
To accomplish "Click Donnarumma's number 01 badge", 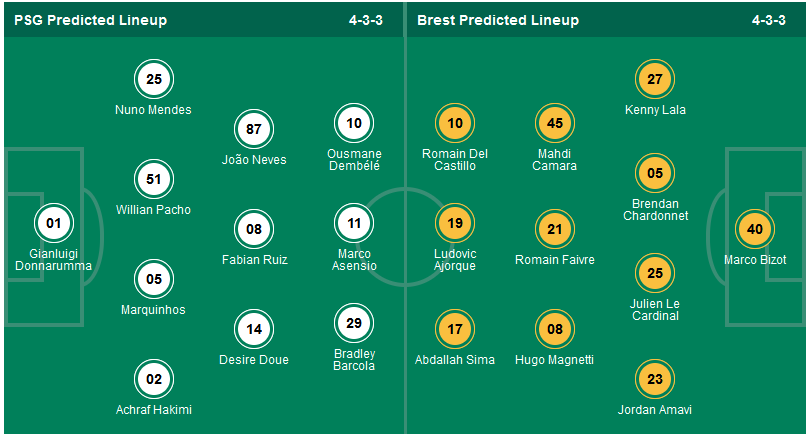I will pos(54,225).
